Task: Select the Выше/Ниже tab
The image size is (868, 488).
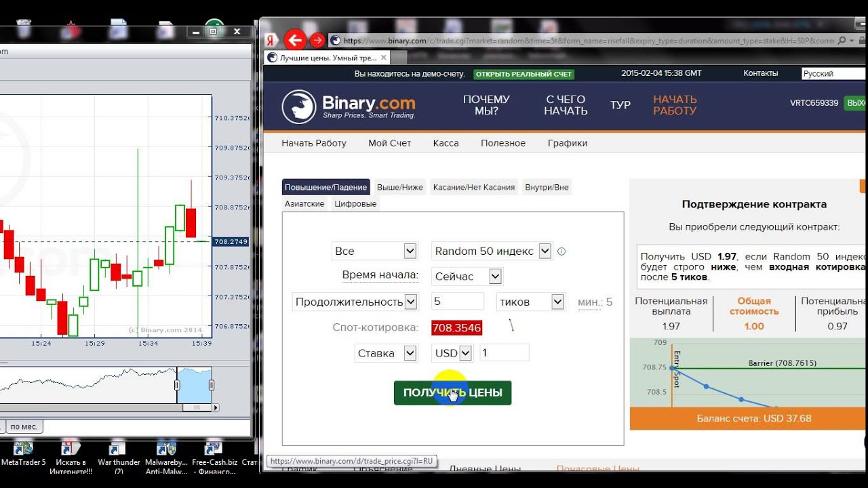Action: 400,187
